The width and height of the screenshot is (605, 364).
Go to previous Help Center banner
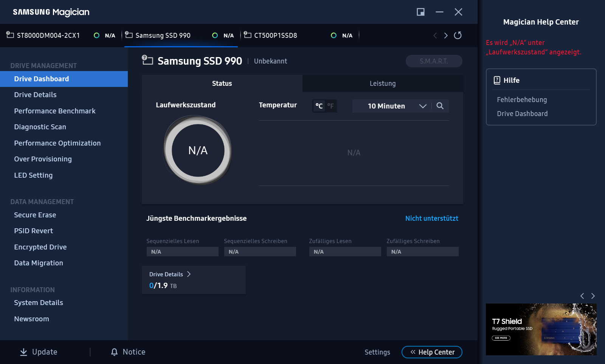click(582, 296)
